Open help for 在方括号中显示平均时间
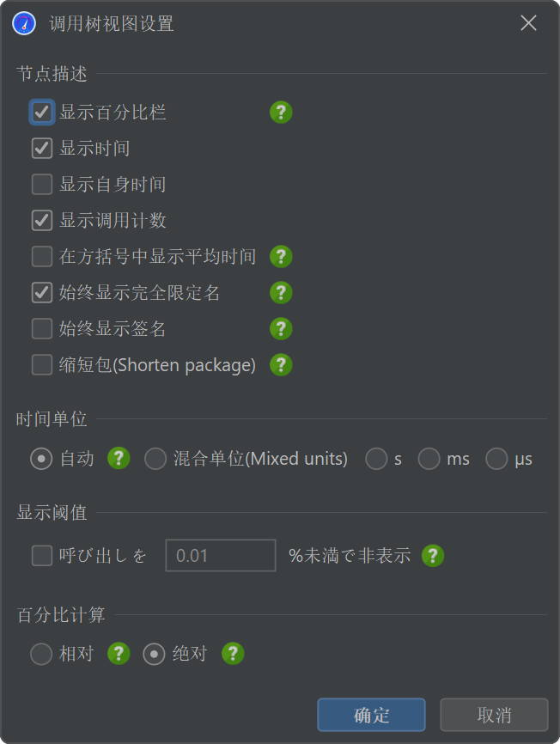The width and height of the screenshot is (560, 744). [x=281, y=257]
